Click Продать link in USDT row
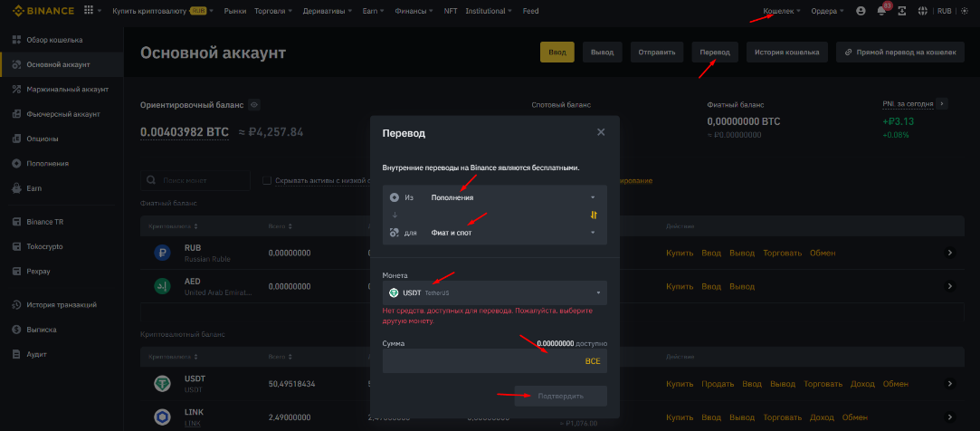 (x=718, y=383)
